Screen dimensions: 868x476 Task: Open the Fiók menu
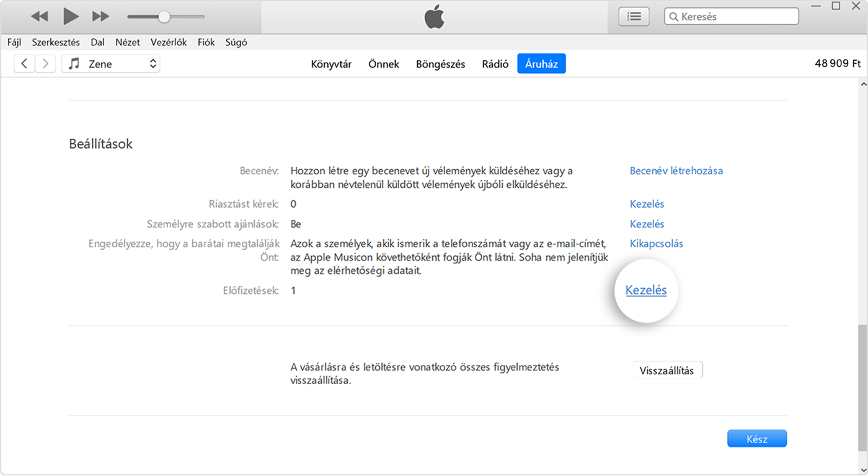click(x=206, y=42)
